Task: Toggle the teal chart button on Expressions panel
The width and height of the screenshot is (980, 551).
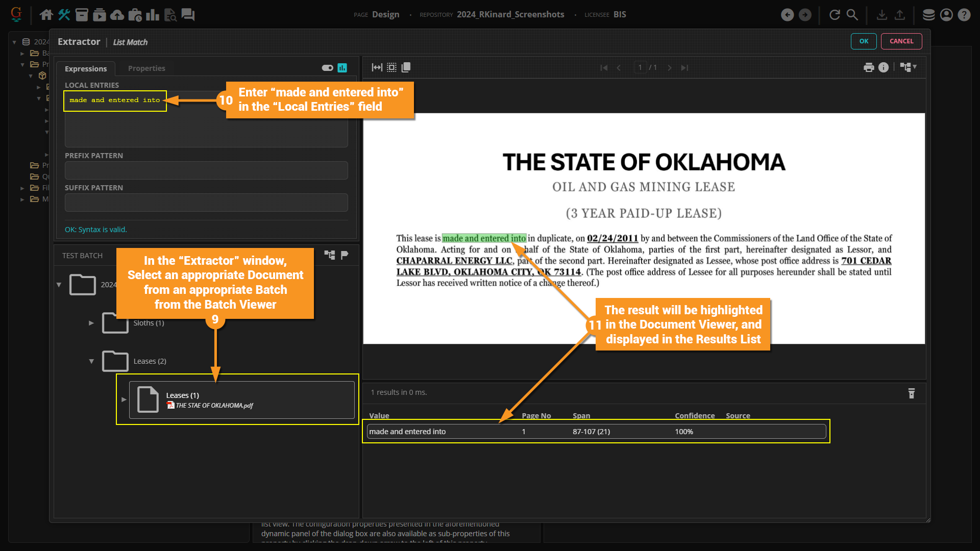Action: [342, 68]
